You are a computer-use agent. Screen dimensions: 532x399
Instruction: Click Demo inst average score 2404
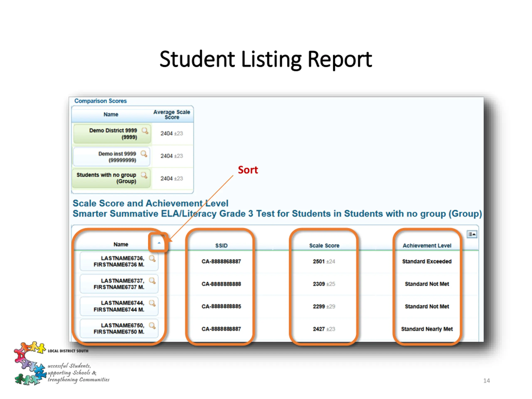pyautogui.click(x=166, y=156)
